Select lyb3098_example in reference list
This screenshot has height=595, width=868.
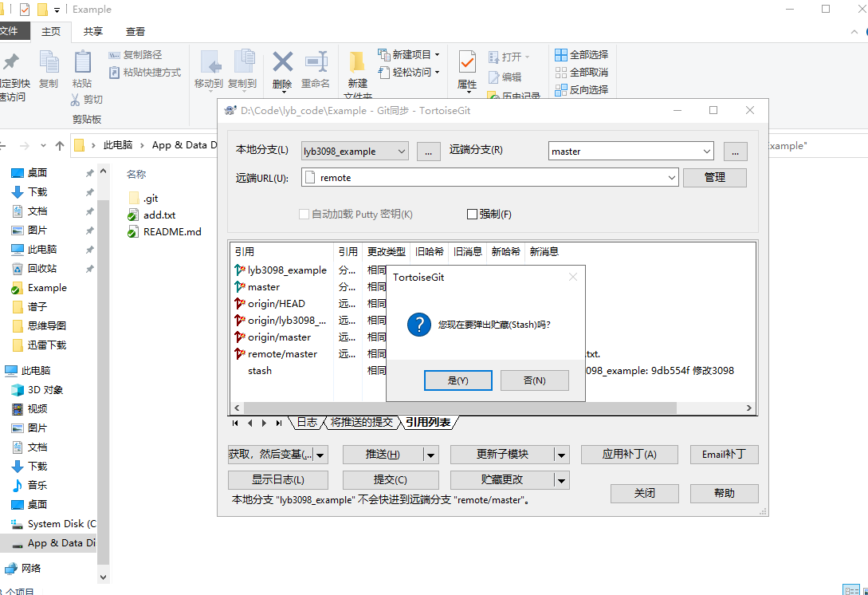point(287,270)
